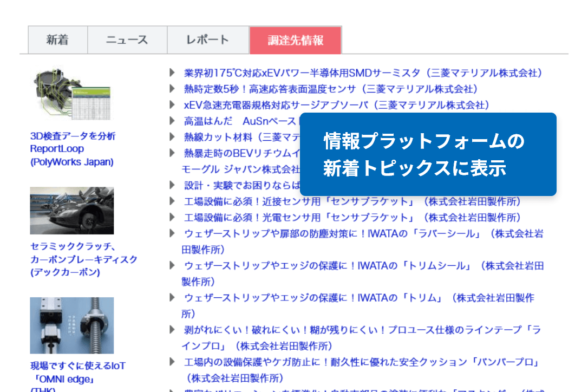The image size is (588, 392).
Task: Click the arrow bullet beside 熱時定数5秒！高速応答表面温度センサ
Action: (x=172, y=89)
